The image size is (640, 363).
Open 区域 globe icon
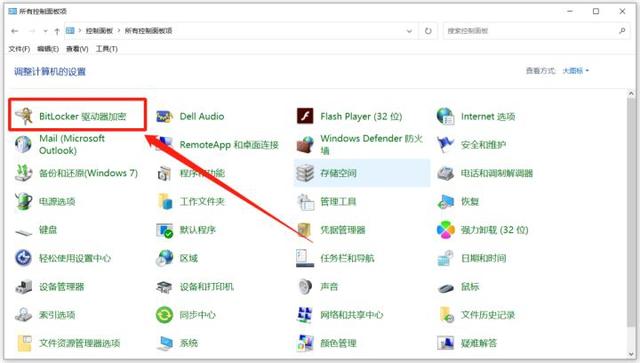164,258
